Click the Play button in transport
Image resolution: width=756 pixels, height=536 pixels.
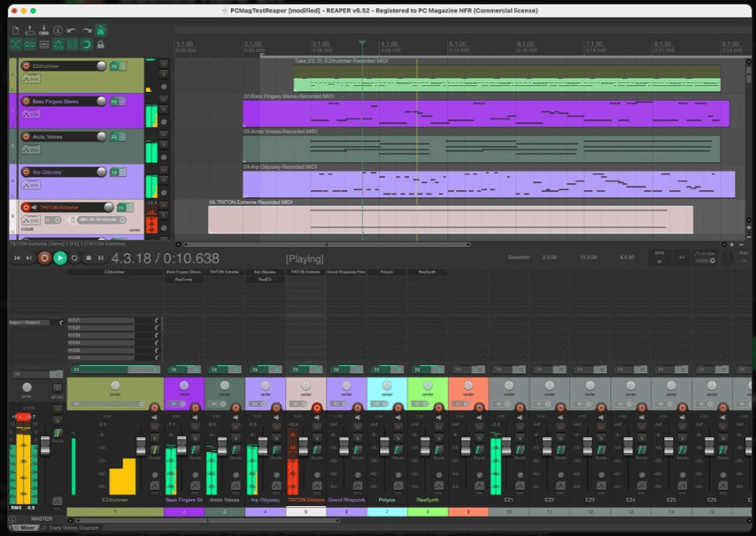pyautogui.click(x=60, y=258)
